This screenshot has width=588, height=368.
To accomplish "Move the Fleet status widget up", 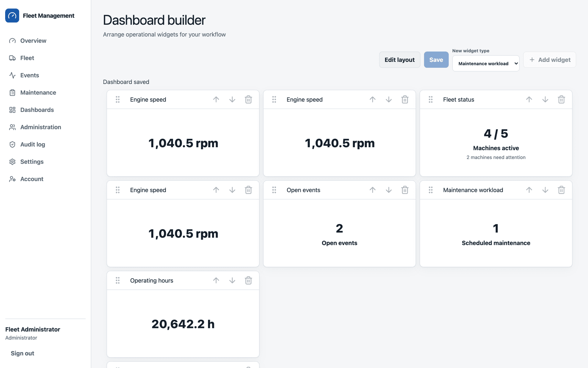I will pyautogui.click(x=529, y=100).
